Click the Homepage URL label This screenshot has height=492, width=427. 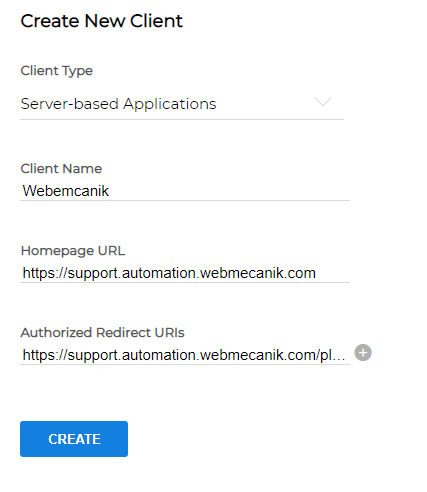tap(73, 251)
